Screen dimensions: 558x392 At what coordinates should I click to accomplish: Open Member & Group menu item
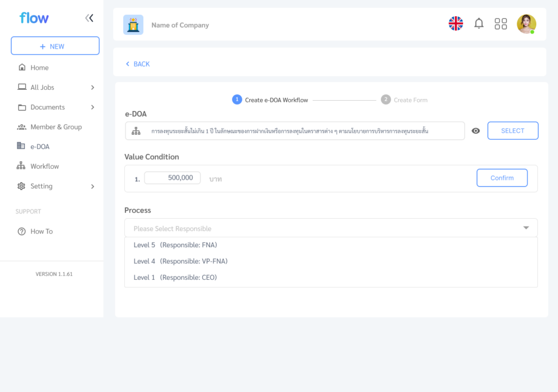[55, 127]
